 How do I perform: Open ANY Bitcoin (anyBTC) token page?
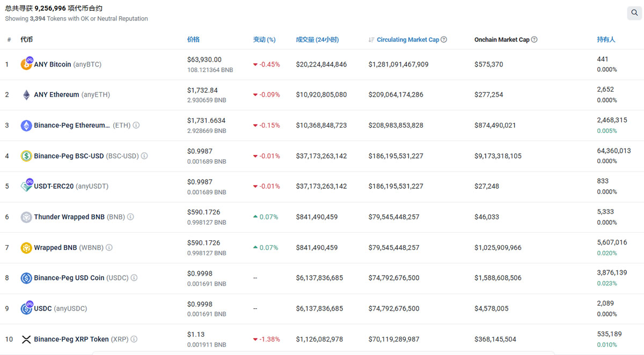[x=68, y=64]
